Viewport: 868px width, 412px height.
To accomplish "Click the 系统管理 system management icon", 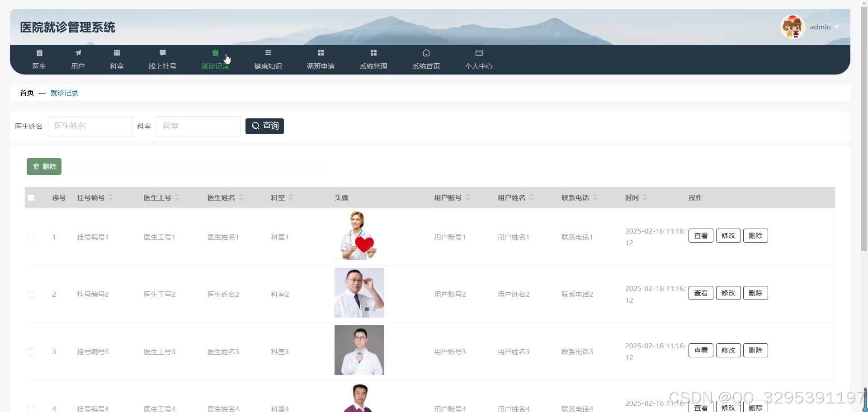I will tap(373, 59).
